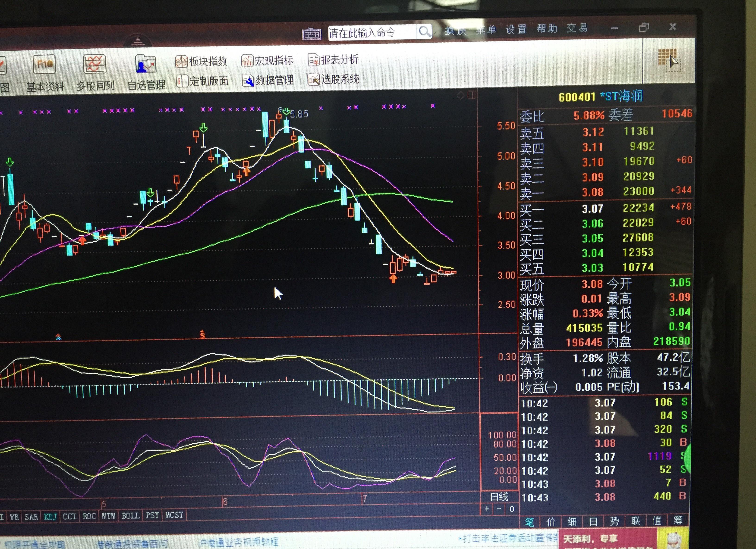Select the MTM indicator tab

click(108, 516)
